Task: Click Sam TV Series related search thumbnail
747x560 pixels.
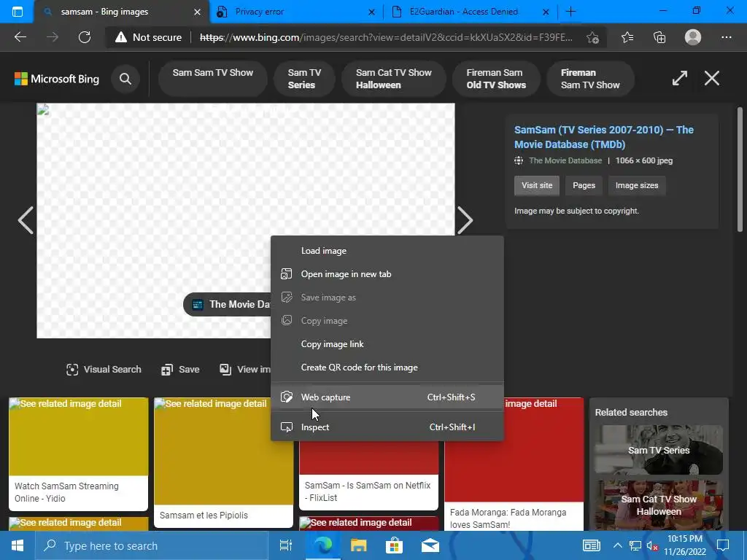Action: (659, 450)
